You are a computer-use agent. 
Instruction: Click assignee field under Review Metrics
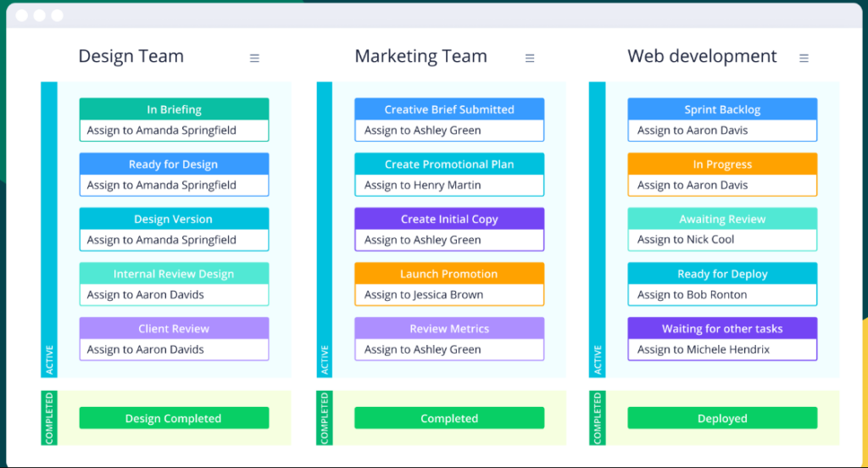[449, 349]
